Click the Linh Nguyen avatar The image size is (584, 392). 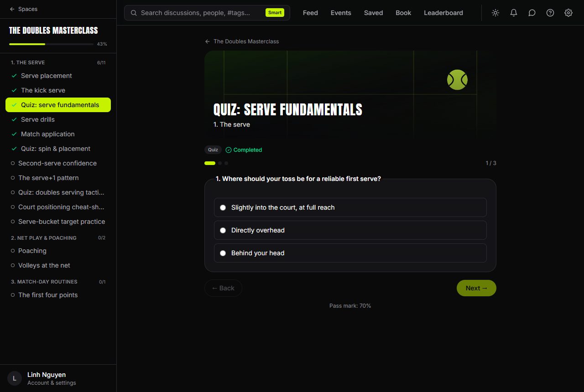(x=15, y=378)
